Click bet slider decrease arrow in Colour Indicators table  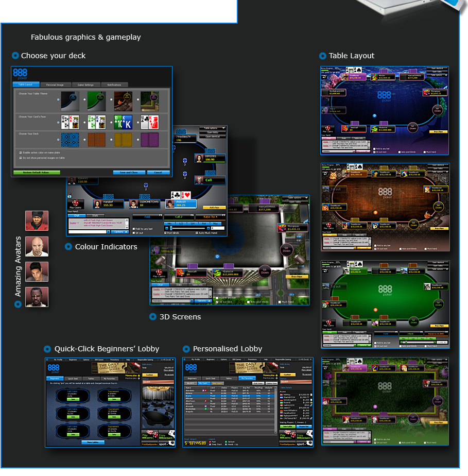(166, 228)
